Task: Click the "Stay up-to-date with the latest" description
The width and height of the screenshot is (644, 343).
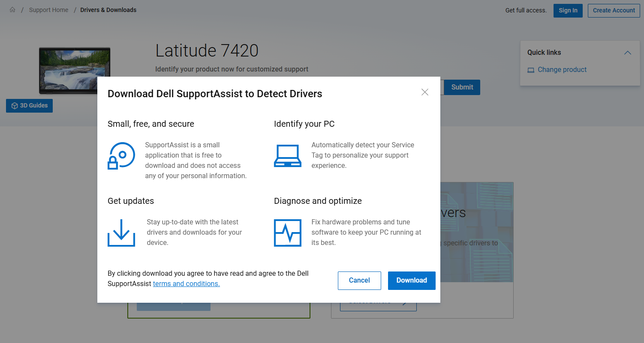Action: pyautogui.click(x=195, y=232)
